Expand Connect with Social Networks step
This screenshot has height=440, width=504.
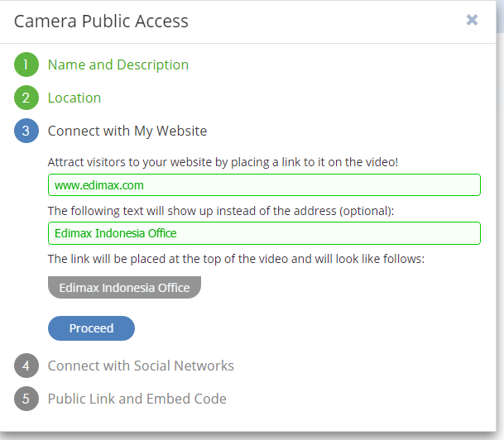(141, 366)
